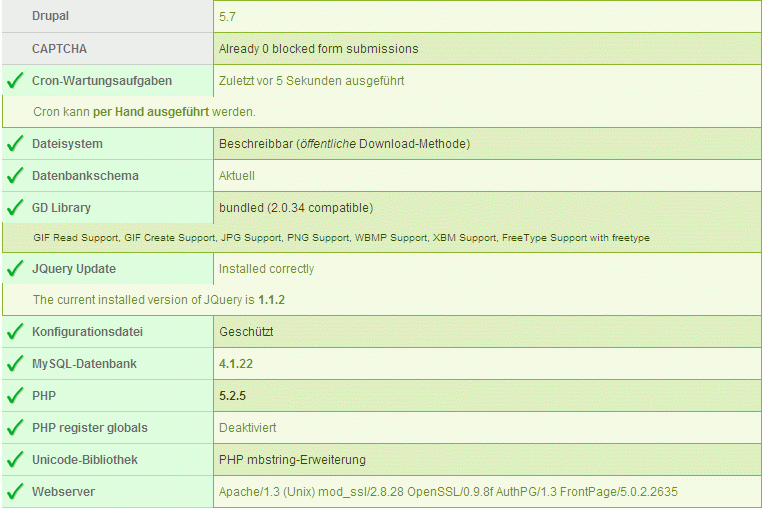Click the GD Library status checkmark
The height and width of the screenshot is (510, 762).
point(16,208)
